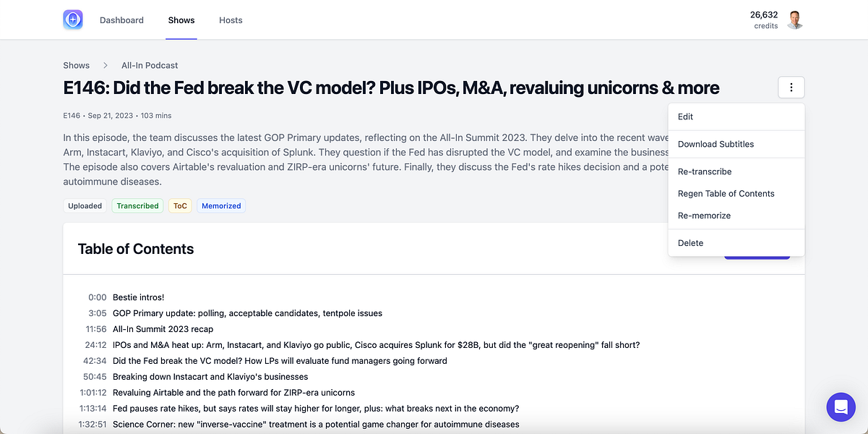Jump to the 1:32:51 Science Corner chapter
Image resolution: width=868 pixels, height=434 pixels.
[x=316, y=425]
